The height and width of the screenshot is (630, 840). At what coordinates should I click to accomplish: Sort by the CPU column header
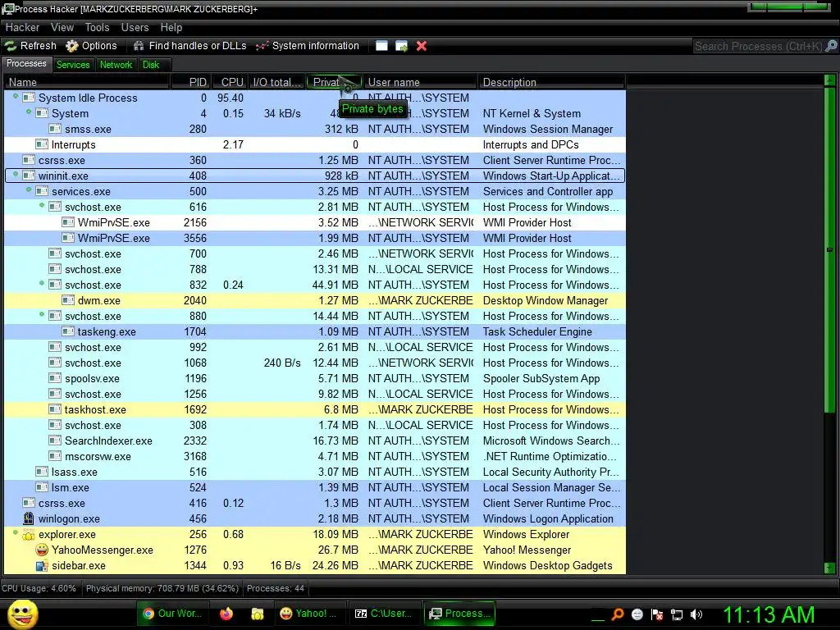pos(230,82)
